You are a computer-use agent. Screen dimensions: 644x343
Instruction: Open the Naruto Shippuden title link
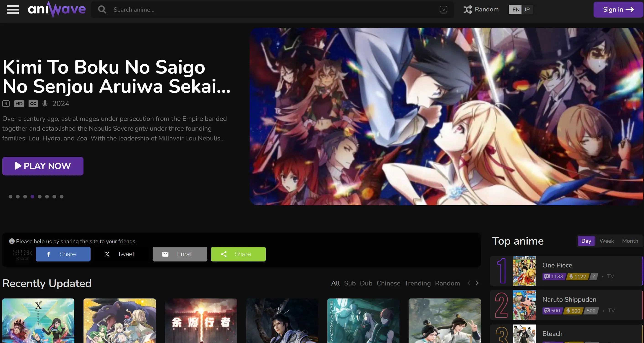[569, 299]
